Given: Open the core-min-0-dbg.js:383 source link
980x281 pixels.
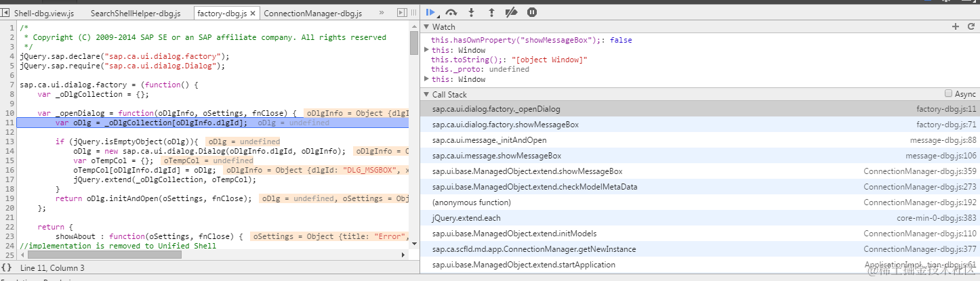Looking at the screenshot, I should coord(937,218).
